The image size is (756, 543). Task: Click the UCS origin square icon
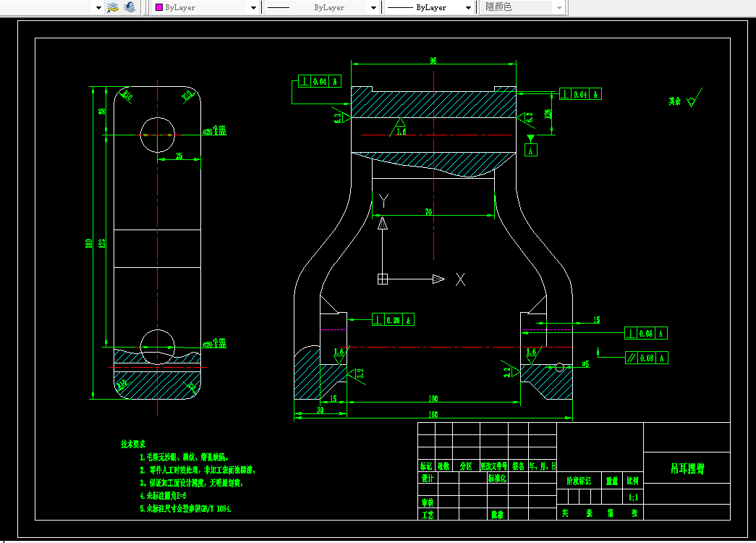click(x=382, y=279)
